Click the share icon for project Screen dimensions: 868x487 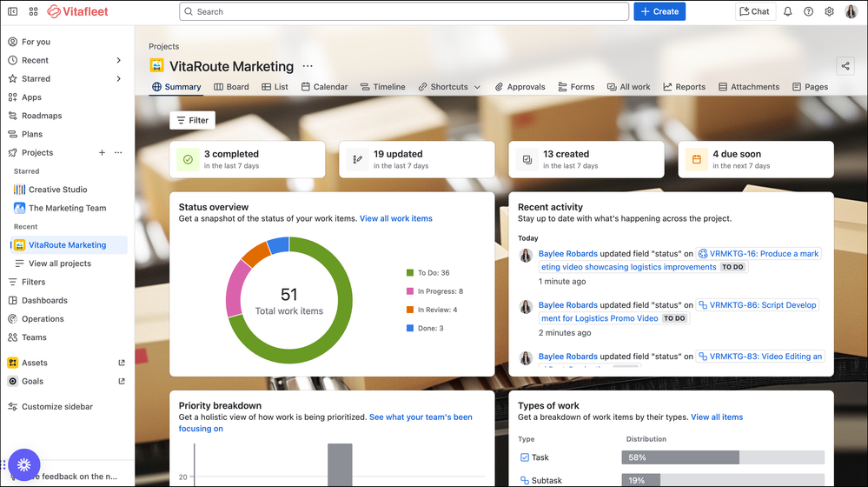pyautogui.click(x=845, y=66)
